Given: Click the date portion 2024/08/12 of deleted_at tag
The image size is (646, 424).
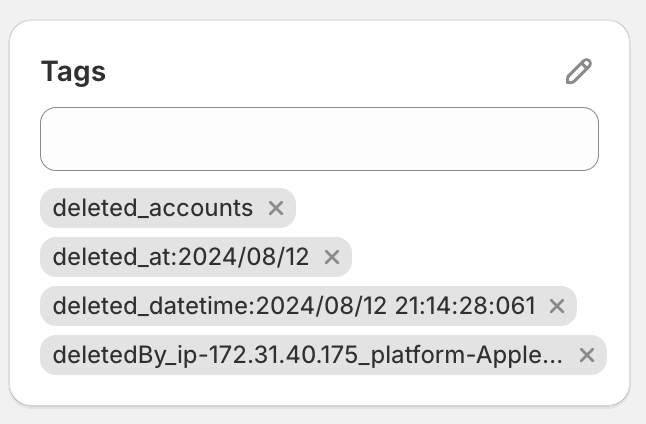Looking at the screenshot, I should pos(243,257).
